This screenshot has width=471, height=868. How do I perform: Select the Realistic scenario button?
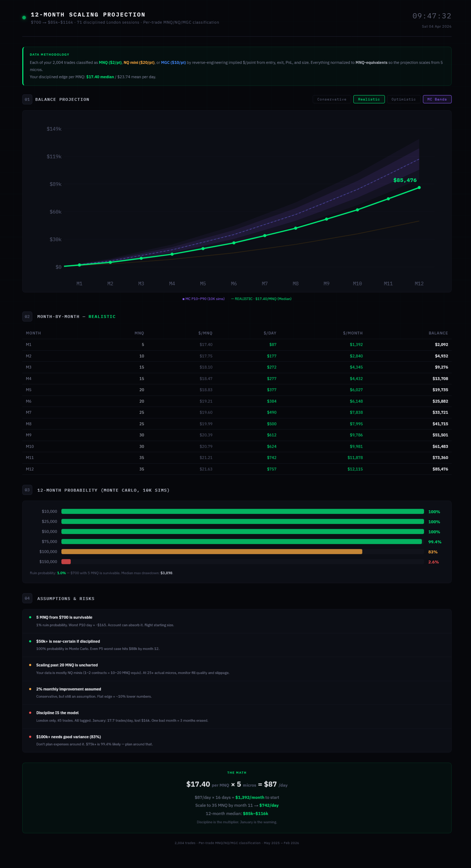point(369,99)
